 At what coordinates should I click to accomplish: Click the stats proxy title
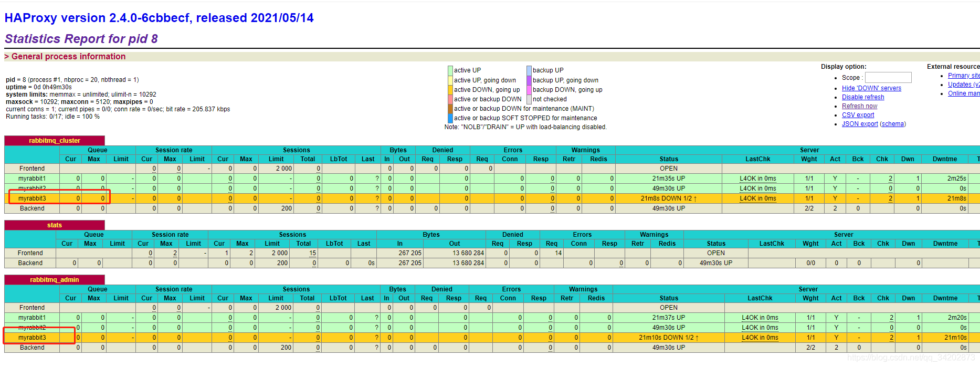pos(55,225)
